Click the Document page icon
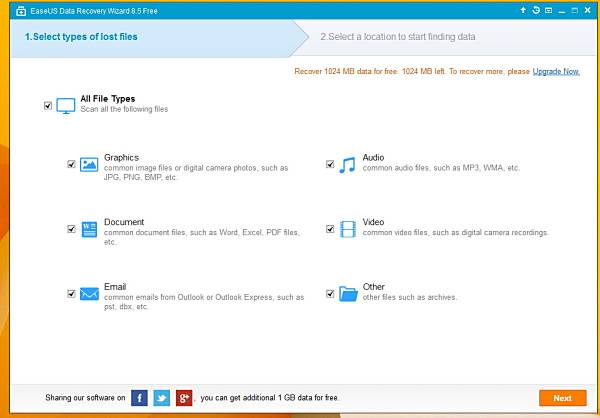Screen dimensions: 600x418 click(x=89, y=229)
